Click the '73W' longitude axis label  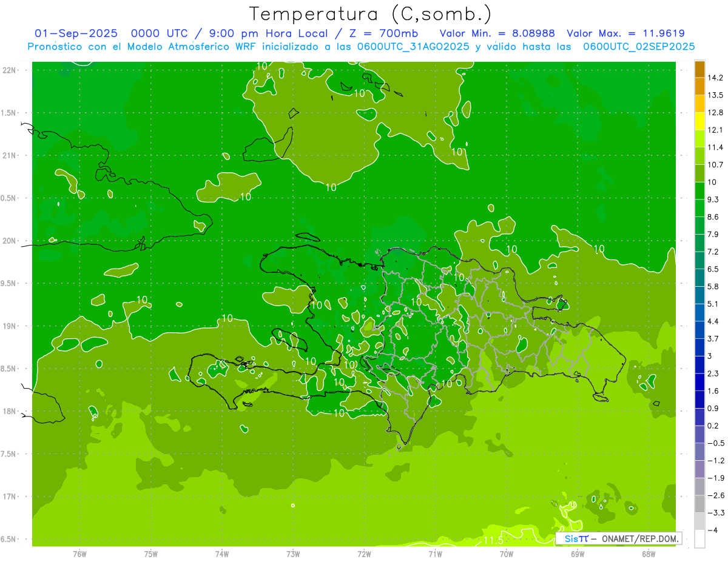[x=293, y=554]
